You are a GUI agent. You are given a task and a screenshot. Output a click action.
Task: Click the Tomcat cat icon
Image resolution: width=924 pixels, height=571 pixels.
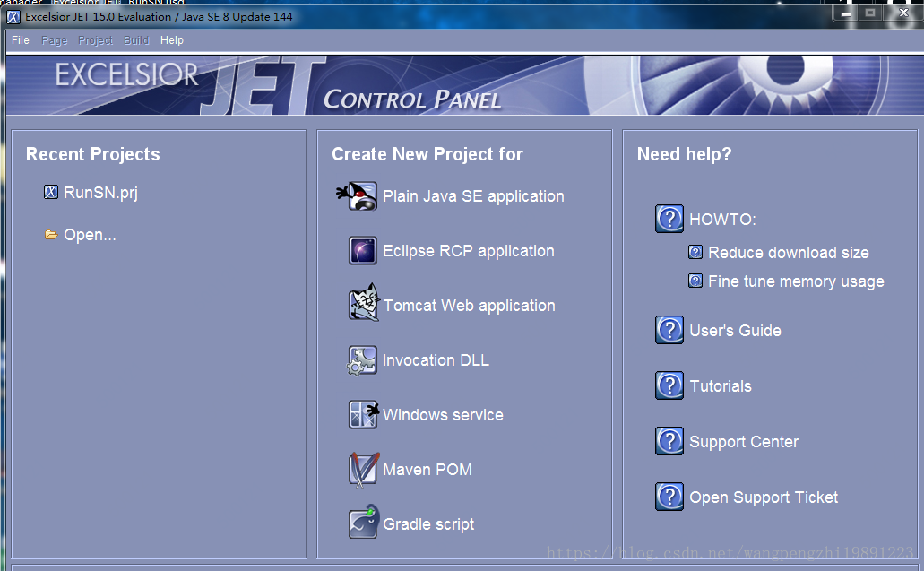[x=363, y=303]
